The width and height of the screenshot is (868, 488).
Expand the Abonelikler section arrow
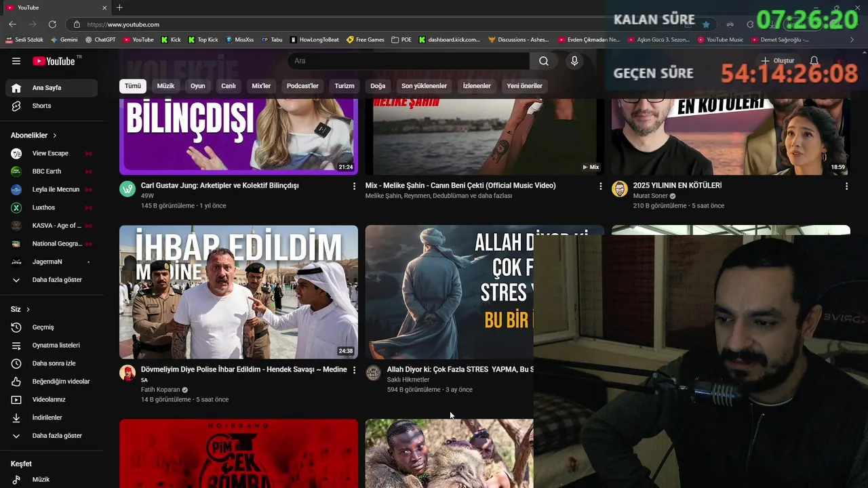pyautogui.click(x=55, y=136)
